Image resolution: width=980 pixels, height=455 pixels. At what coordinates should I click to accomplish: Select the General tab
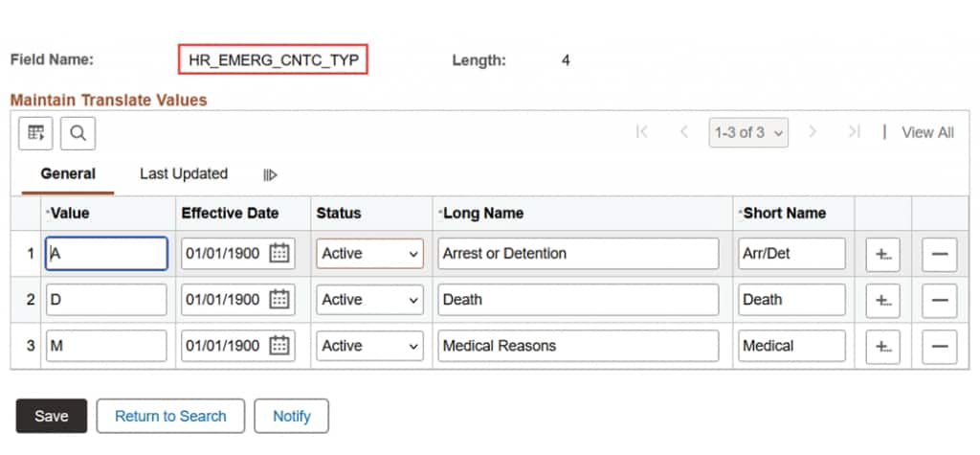tap(68, 173)
